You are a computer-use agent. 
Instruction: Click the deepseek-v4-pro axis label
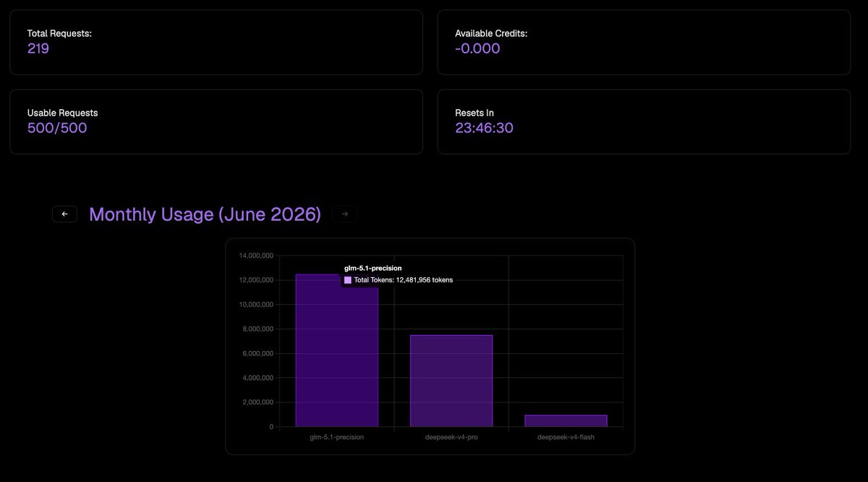451,437
